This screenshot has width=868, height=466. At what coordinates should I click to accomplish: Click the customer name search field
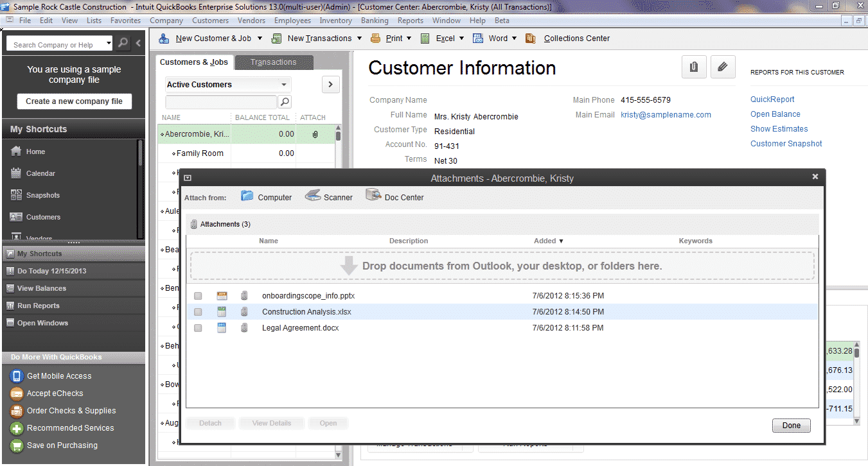(x=221, y=101)
